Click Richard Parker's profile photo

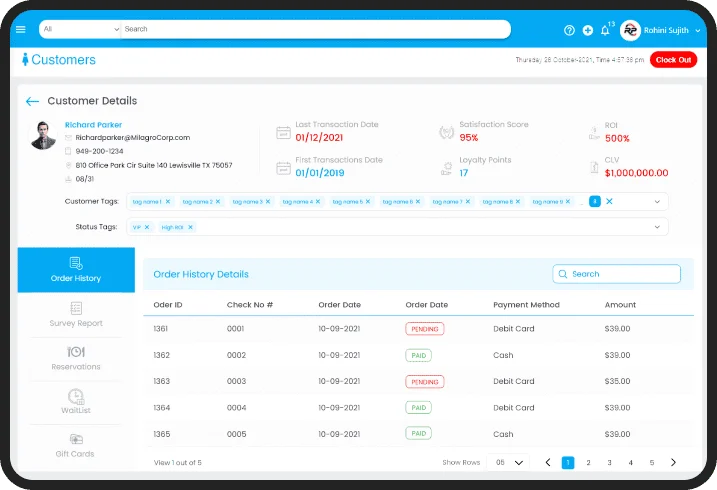pyautogui.click(x=43, y=135)
